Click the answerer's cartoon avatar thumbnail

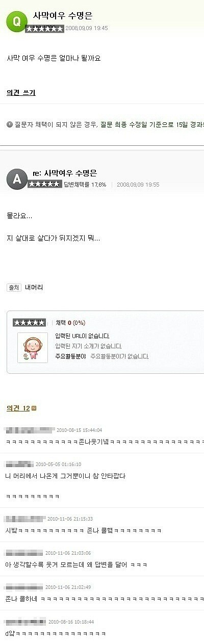tap(32, 348)
